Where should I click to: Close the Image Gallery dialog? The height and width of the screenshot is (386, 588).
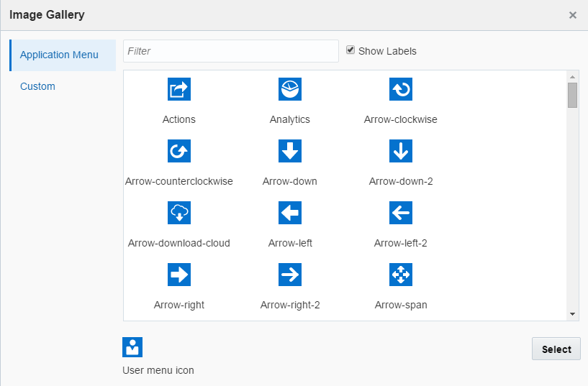pos(573,15)
